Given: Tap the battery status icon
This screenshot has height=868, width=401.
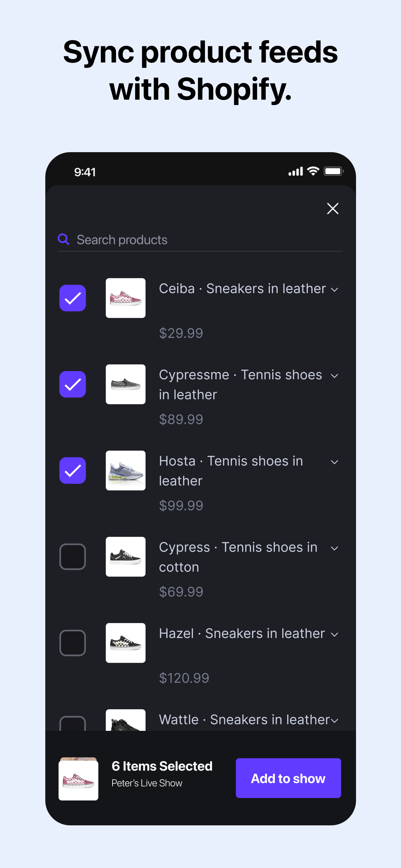Looking at the screenshot, I should [333, 171].
